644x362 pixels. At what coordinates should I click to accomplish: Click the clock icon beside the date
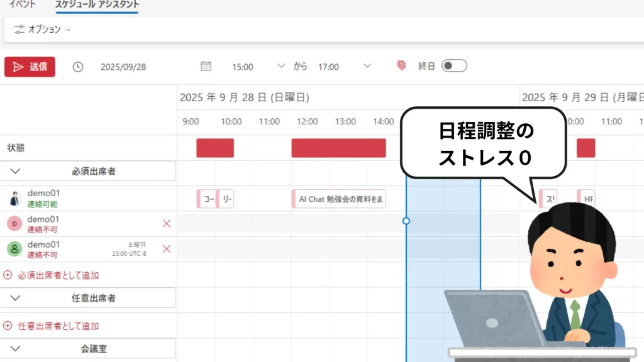(x=78, y=67)
